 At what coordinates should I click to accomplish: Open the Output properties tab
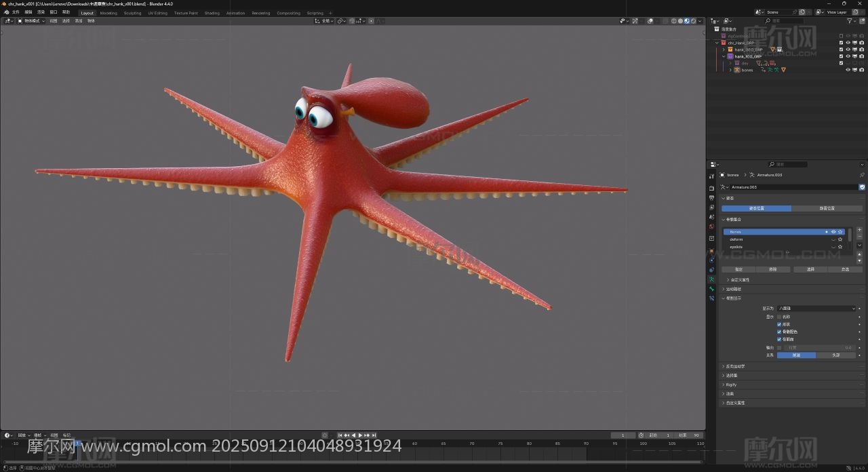click(x=711, y=197)
